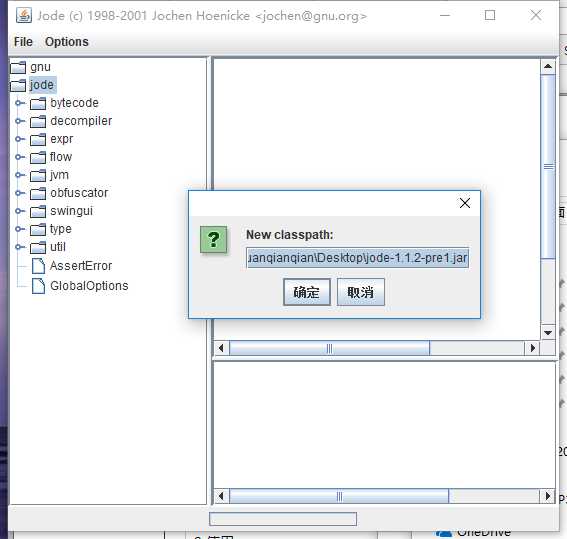Expand the type package node

[x=19, y=229]
